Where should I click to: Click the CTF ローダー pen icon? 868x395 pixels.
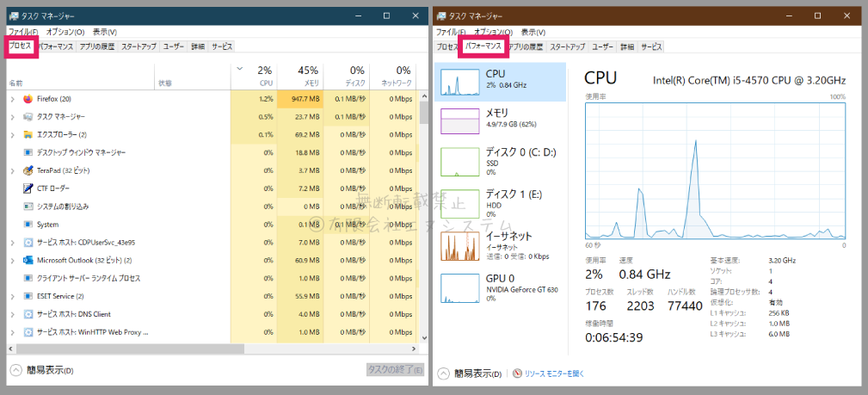point(28,188)
